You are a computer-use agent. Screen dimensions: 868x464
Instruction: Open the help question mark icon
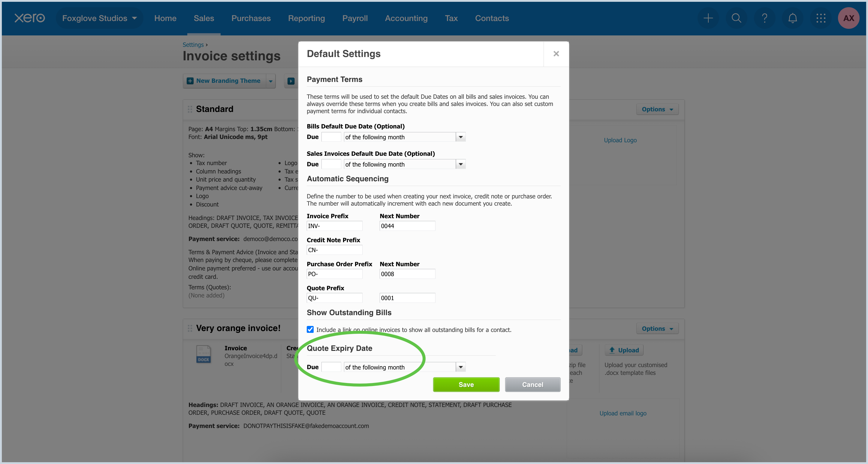tap(764, 18)
